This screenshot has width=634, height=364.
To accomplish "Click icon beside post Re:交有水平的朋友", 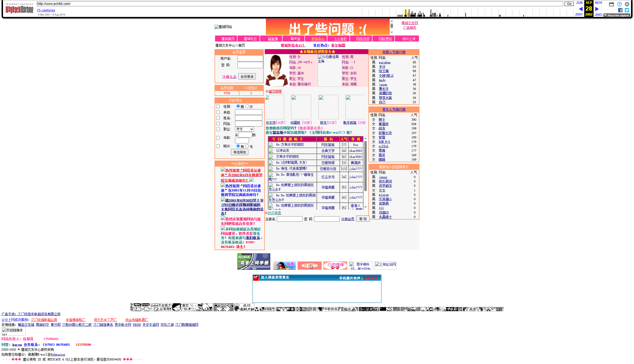I will coord(271,145).
